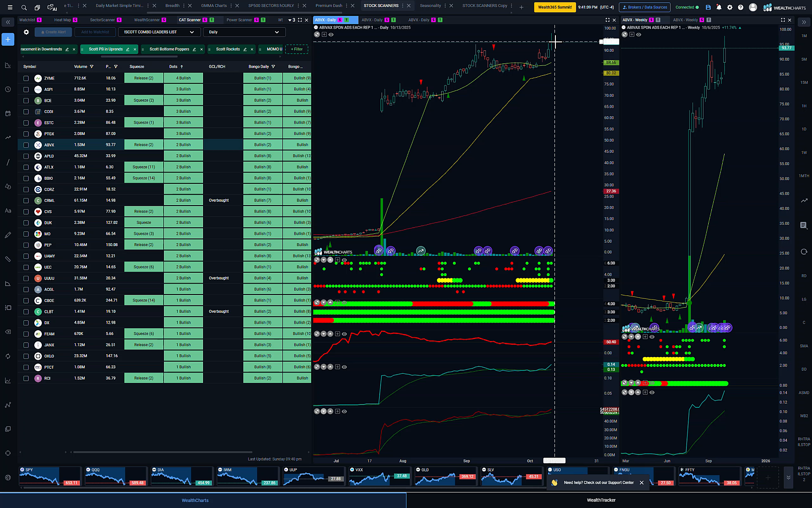This screenshot has width=812, height=508.
Task: Open the Volume column filter
Action: (92, 67)
